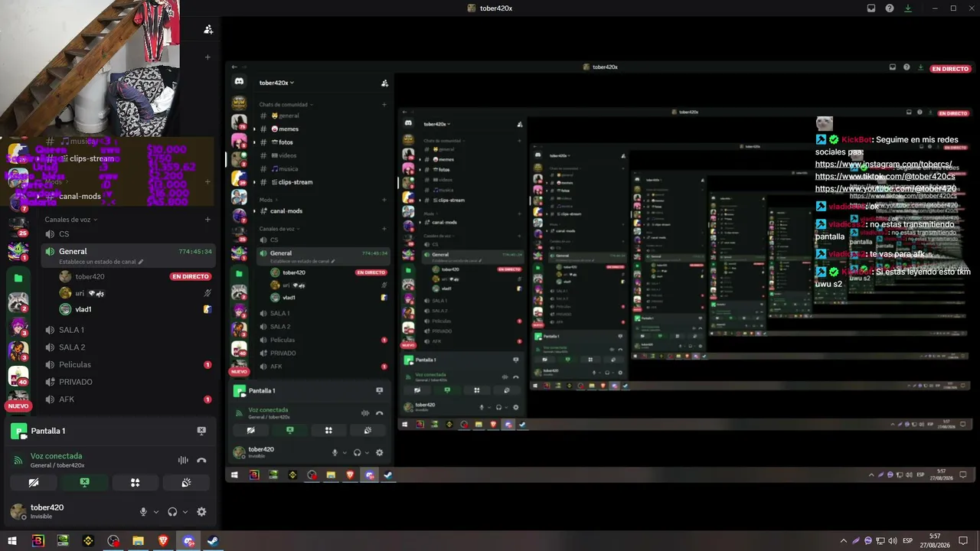Join the AFK voice channel
The width and height of the screenshot is (980, 551).
(x=128, y=399)
